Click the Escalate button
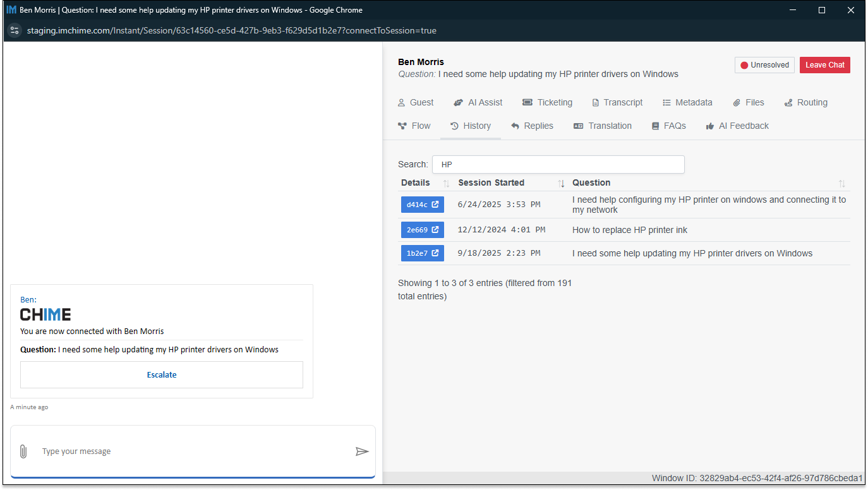 (162, 375)
